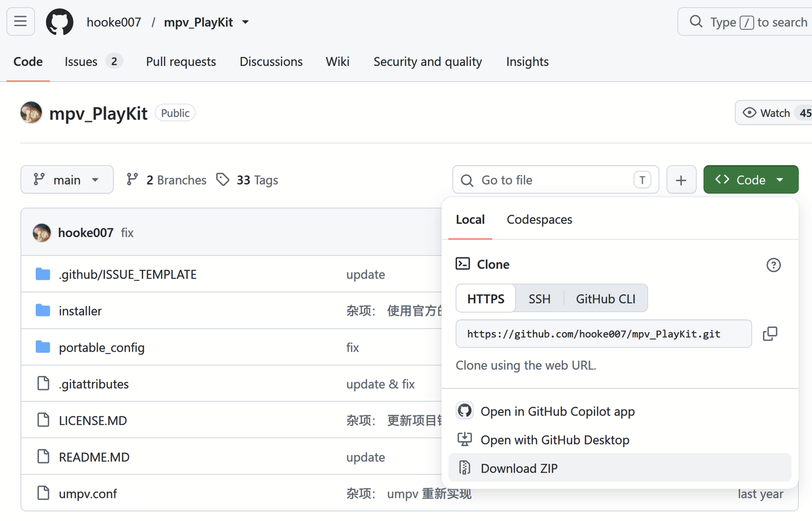View the 2 Branches link

[166, 180]
